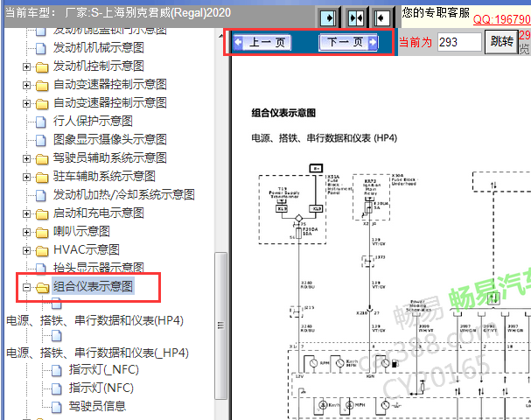
Task: Expand the 发动机控制示意图 folder
Action: click(x=26, y=66)
